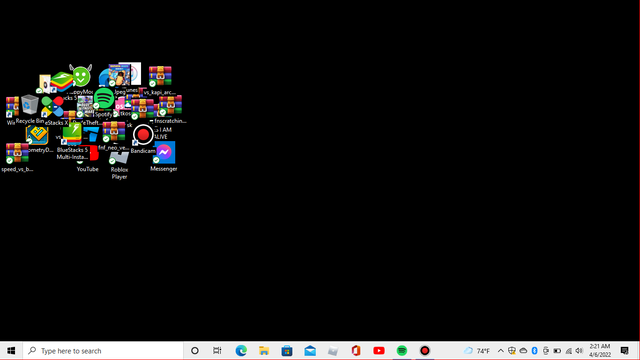Open Task View in the taskbar
This screenshot has height=360, width=640.
point(217,351)
